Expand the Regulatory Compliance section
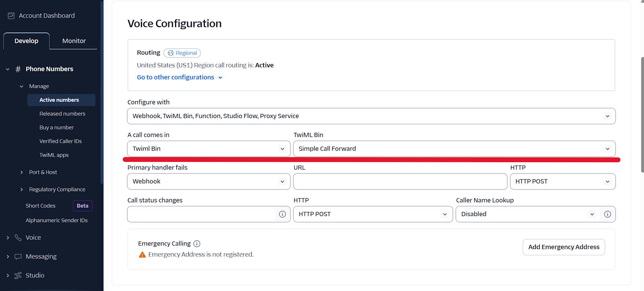The height and width of the screenshot is (291, 644). pyautogui.click(x=22, y=189)
